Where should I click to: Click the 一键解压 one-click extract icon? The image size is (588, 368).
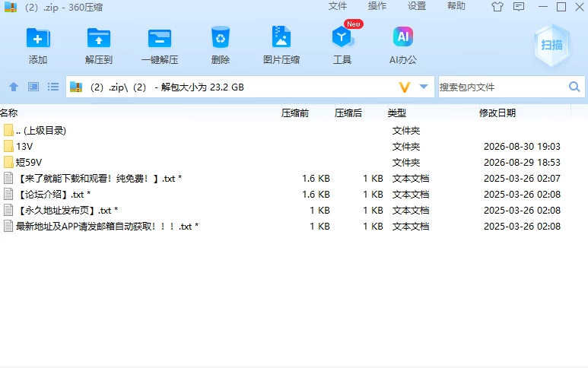[160, 38]
